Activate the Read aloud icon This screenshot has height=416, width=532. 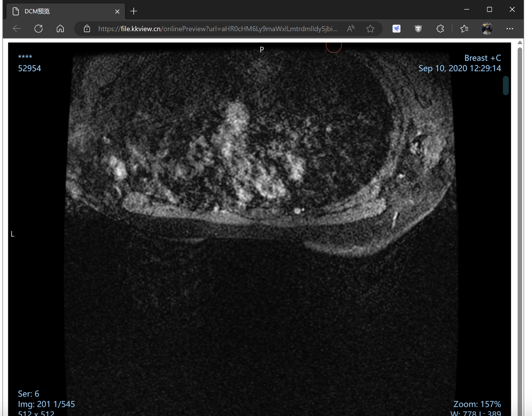[x=350, y=29]
